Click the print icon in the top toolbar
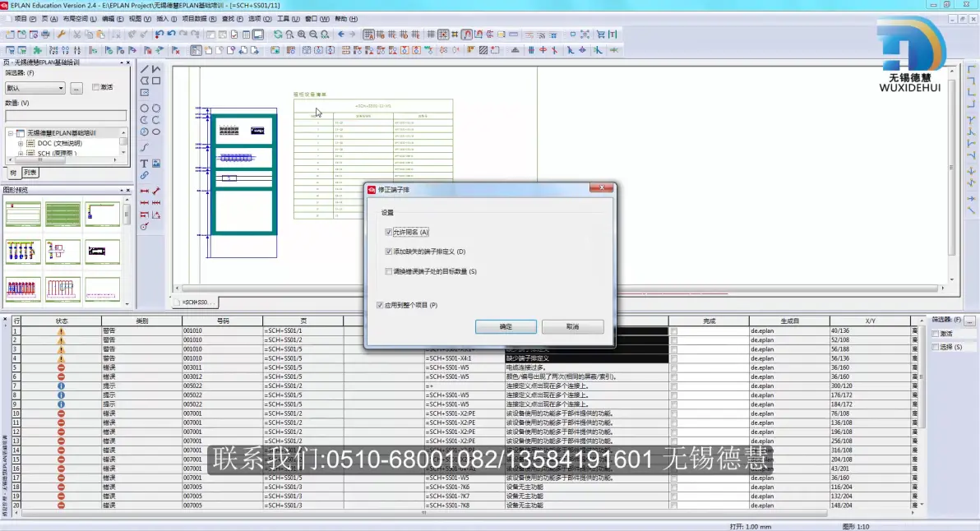 [x=45, y=35]
